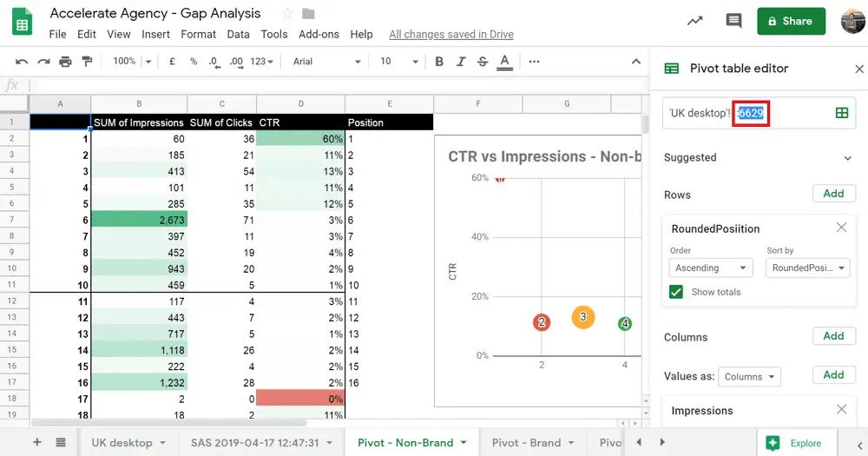This screenshot has width=868, height=456.
Task: Open the Data menu
Action: (x=238, y=35)
